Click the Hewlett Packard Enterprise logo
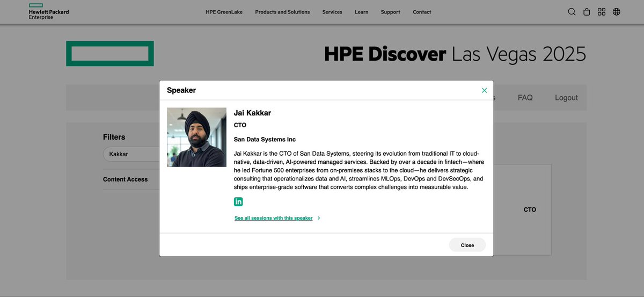The image size is (644, 297). (49, 11)
